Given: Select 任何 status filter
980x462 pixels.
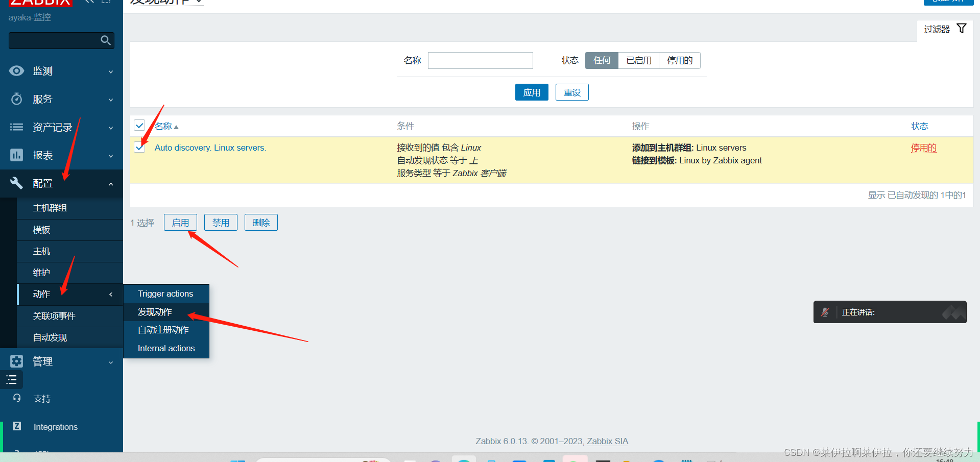Looking at the screenshot, I should pyautogui.click(x=602, y=60).
